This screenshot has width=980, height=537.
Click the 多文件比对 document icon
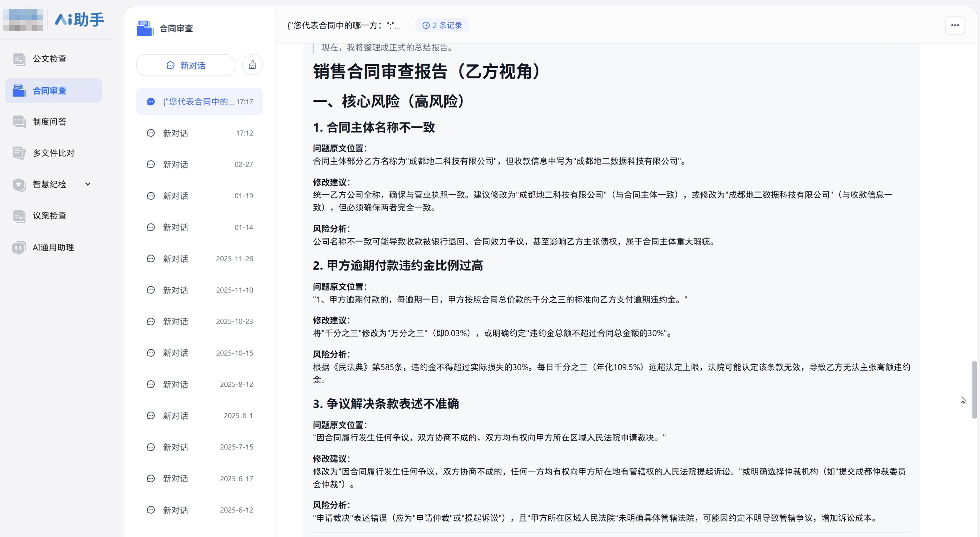click(19, 153)
